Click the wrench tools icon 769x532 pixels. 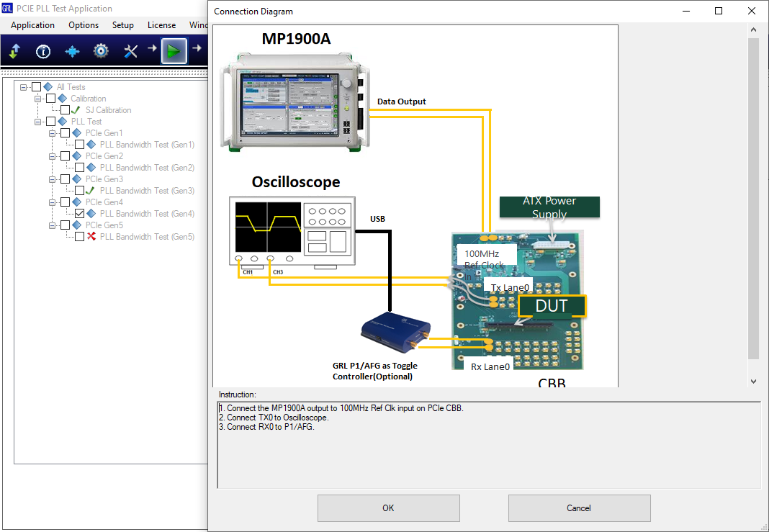129,51
